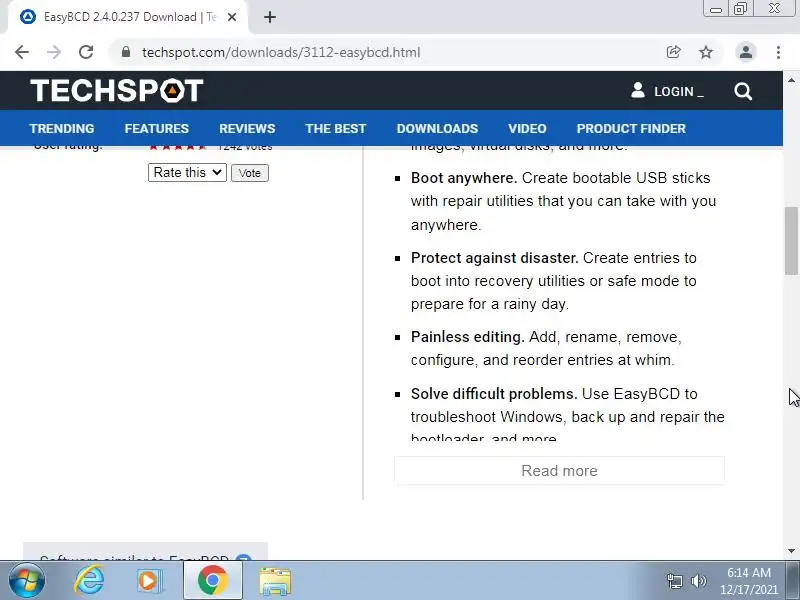Image resolution: width=800 pixels, height=600 pixels.
Task: Expand the Rate this dropdown
Action: pos(187,172)
